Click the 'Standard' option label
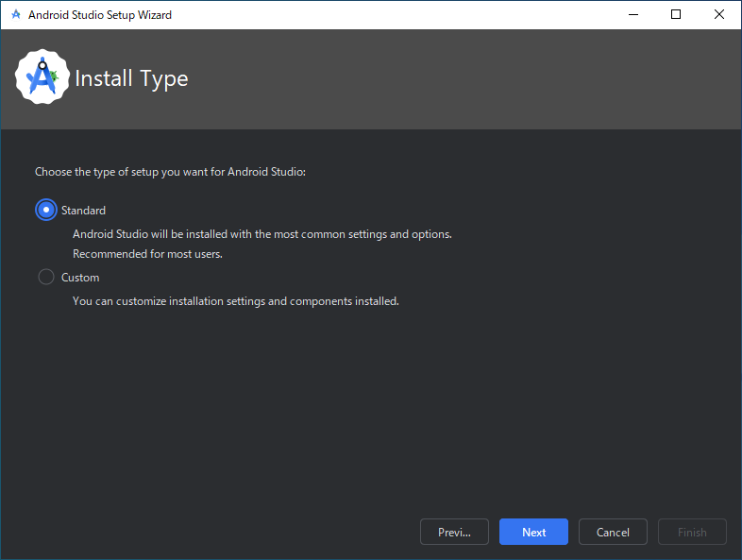 83,211
